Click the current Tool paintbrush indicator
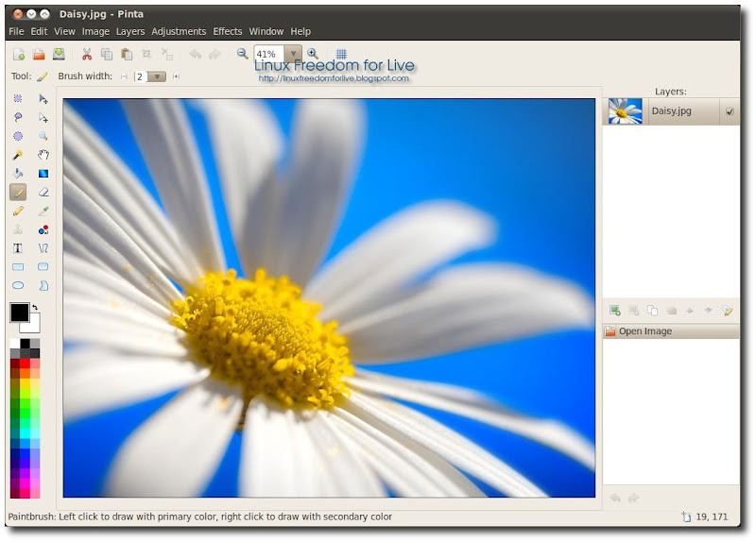This screenshot has height=542, width=756. (x=43, y=76)
